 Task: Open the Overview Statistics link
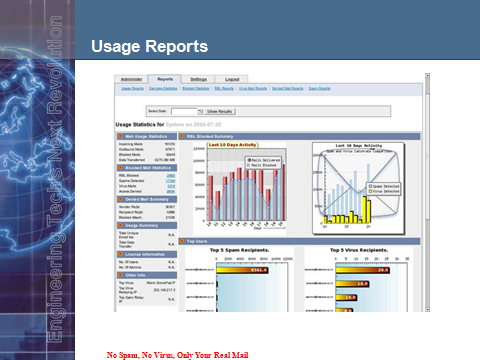163,89
